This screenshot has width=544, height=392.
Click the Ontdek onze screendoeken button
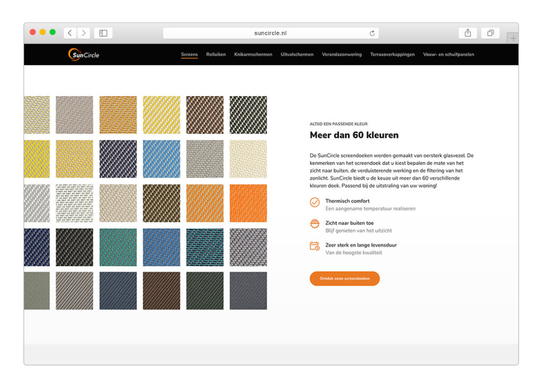344,278
